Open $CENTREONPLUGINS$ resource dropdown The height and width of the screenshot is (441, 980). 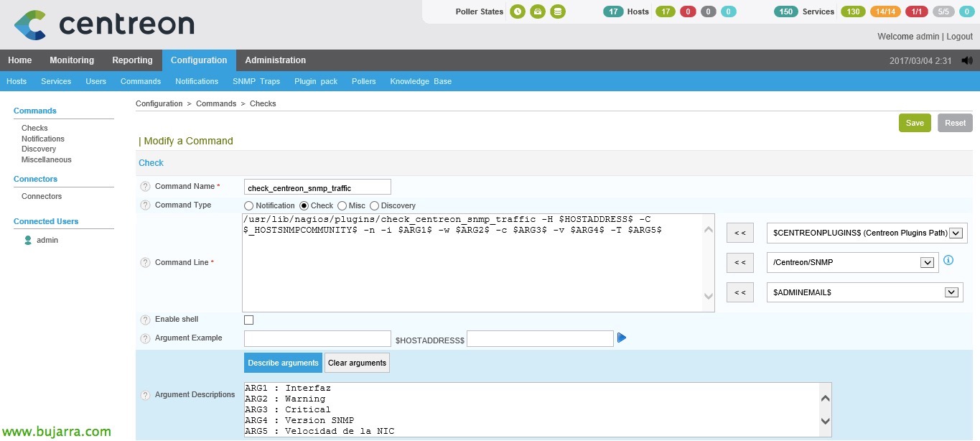[867, 233]
